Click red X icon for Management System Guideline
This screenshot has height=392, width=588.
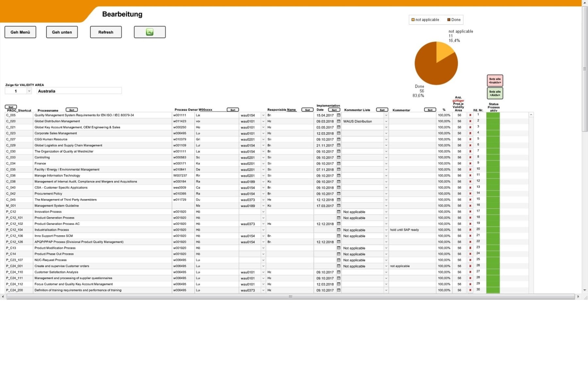click(x=470, y=205)
